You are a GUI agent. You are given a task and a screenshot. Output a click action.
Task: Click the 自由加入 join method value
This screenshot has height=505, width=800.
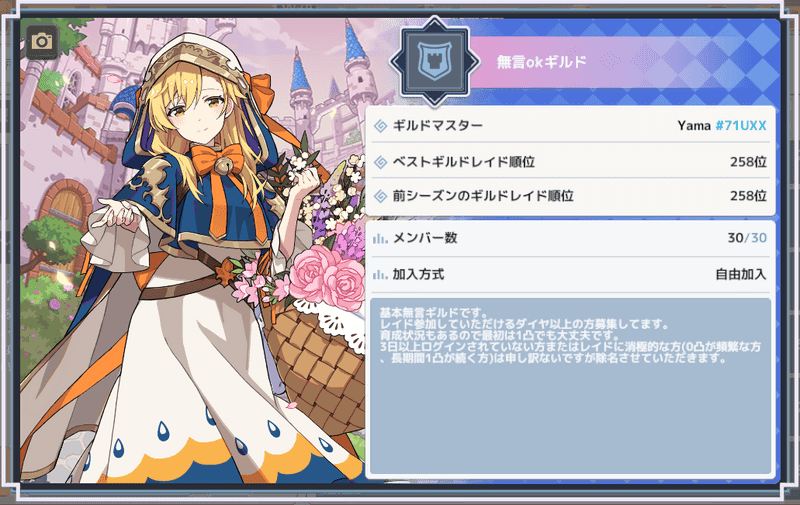(x=741, y=274)
